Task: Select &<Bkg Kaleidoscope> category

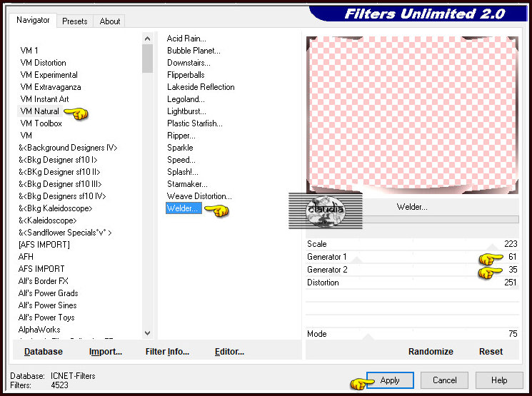Action: [x=55, y=208]
